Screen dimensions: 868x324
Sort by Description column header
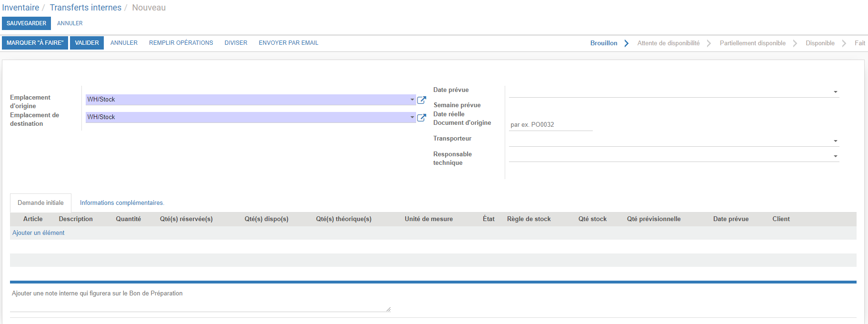click(76, 219)
